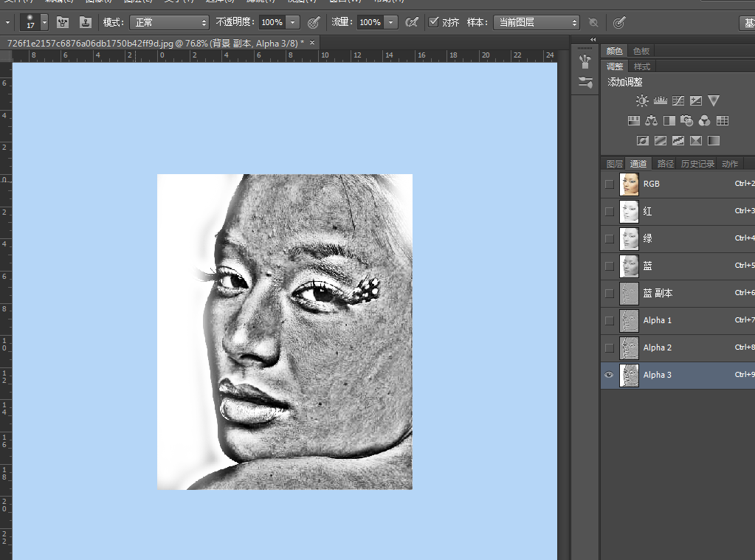755x560 pixels.
Task: Add a Levels adjustment
Action: pos(660,101)
